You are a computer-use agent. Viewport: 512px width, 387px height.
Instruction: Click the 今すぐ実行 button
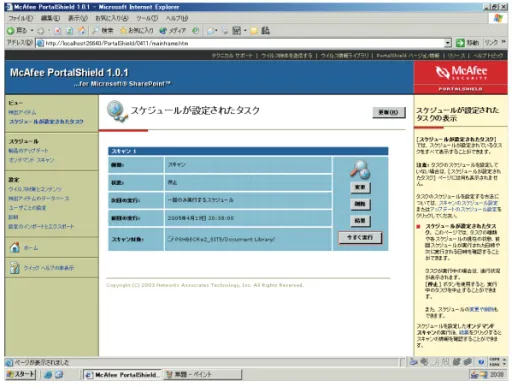[360, 238]
